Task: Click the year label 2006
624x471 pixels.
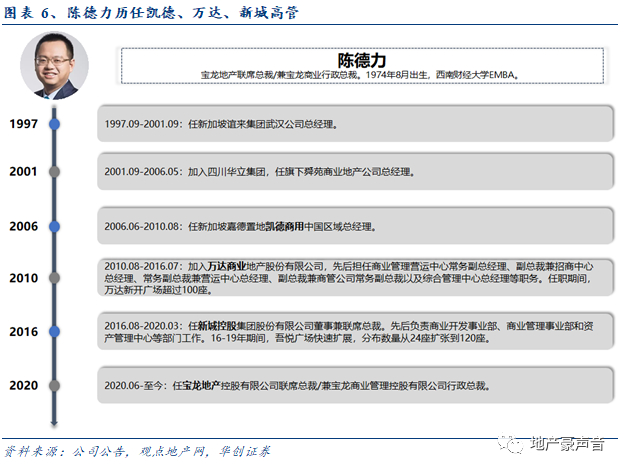Action: click(23, 227)
